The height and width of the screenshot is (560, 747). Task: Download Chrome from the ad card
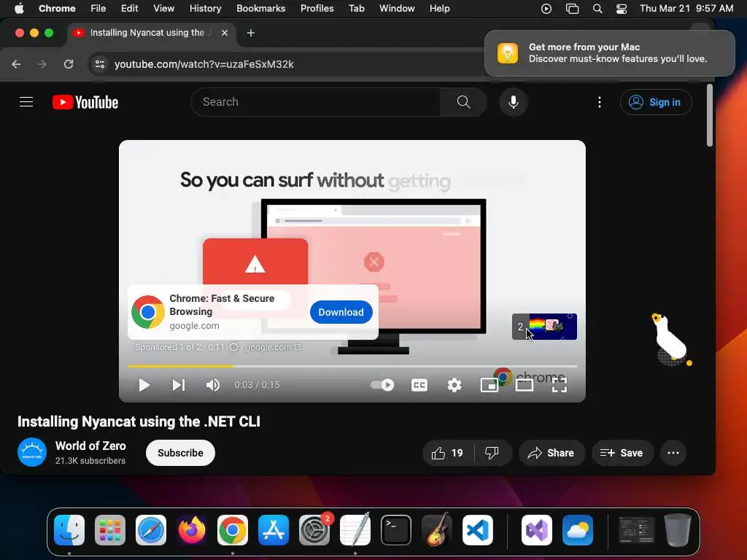point(341,312)
